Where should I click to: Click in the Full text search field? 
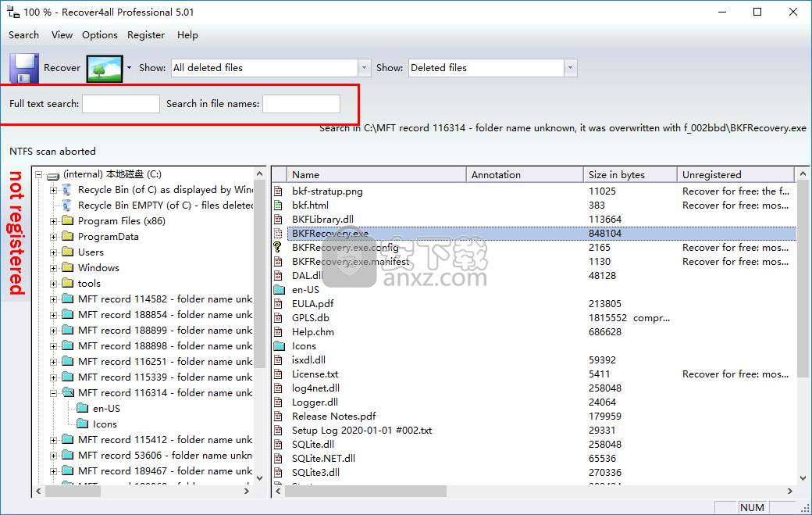tap(121, 104)
